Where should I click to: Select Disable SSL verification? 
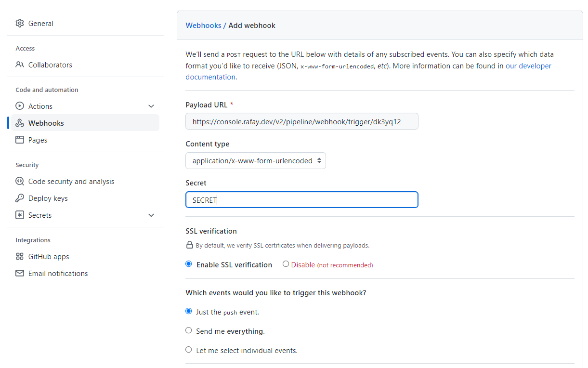point(286,263)
